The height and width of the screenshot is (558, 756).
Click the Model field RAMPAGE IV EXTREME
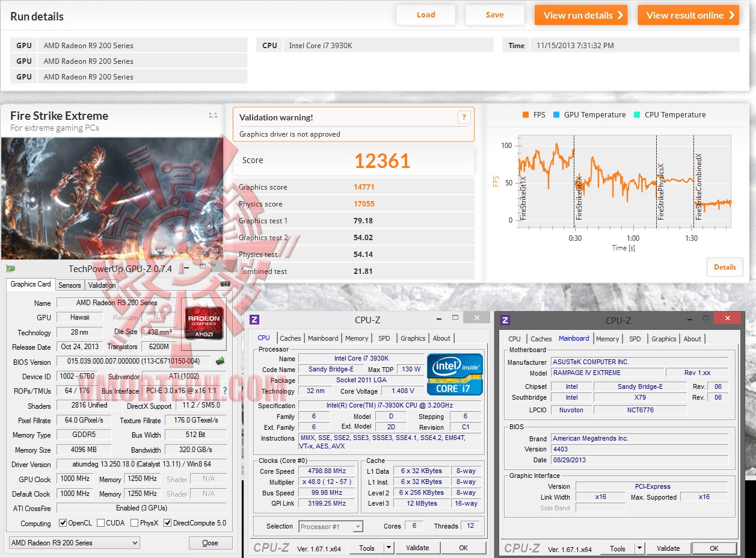607,373
